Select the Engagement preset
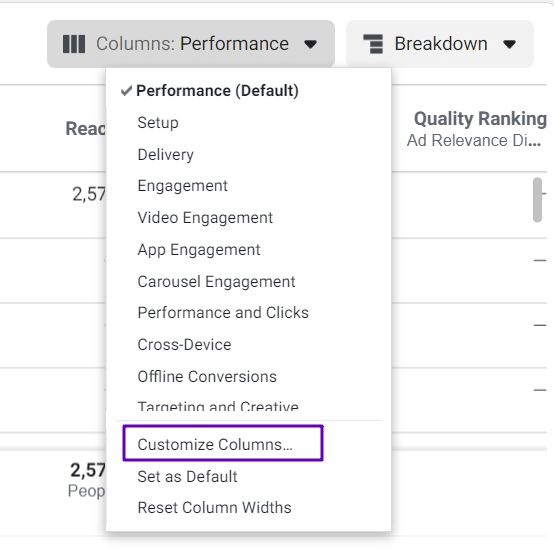Screen dimensions: 554x549 click(183, 186)
